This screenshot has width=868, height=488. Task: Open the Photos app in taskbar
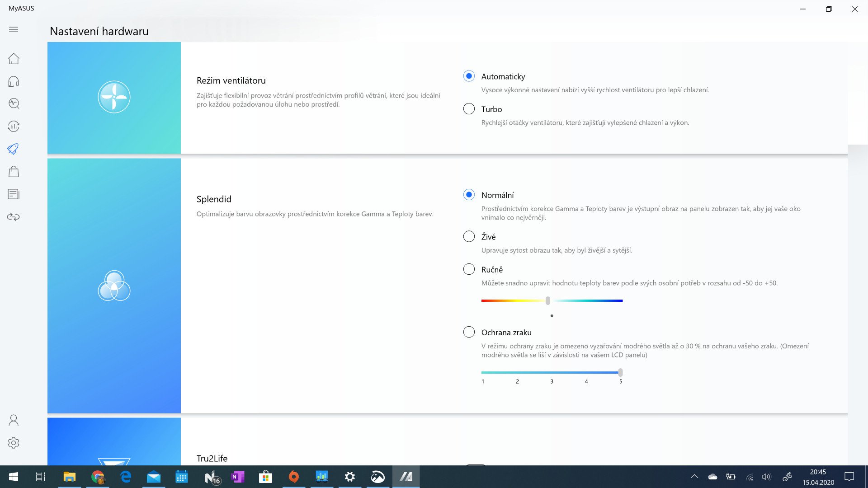(x=378, y=477)
